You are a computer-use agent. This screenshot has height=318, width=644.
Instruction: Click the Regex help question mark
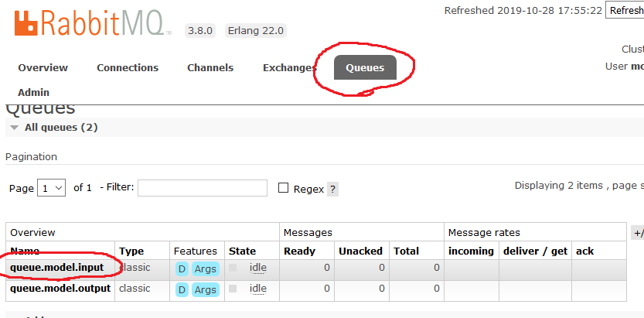click(x=332, y=190)
